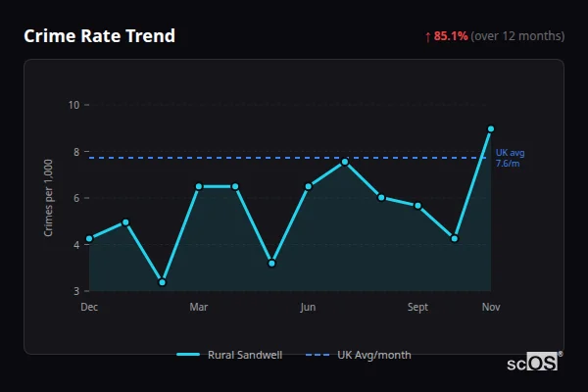The height and width of the screenshot is (392, 588).
Task: Click the June data point
Action: (309, 186)
